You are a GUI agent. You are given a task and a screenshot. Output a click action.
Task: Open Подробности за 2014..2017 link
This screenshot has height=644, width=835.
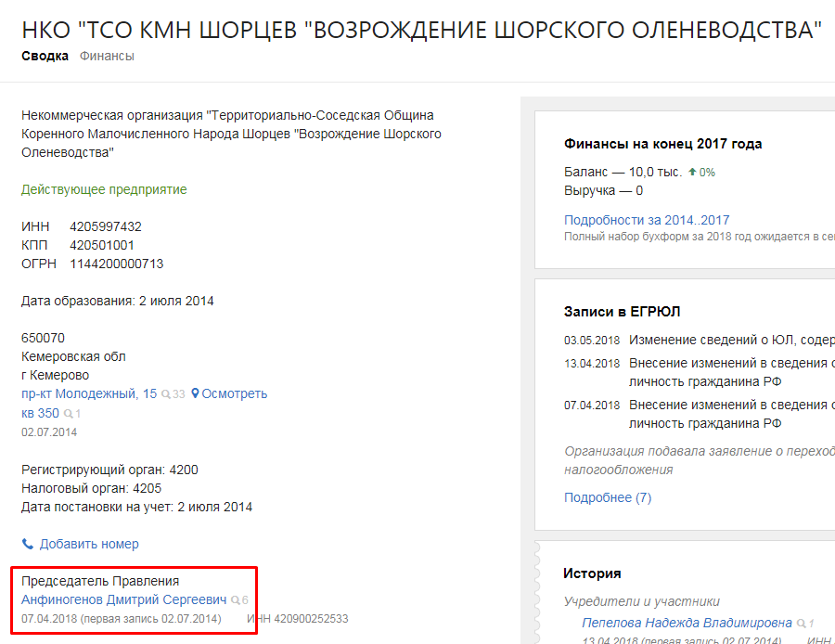tap(647, 220)
